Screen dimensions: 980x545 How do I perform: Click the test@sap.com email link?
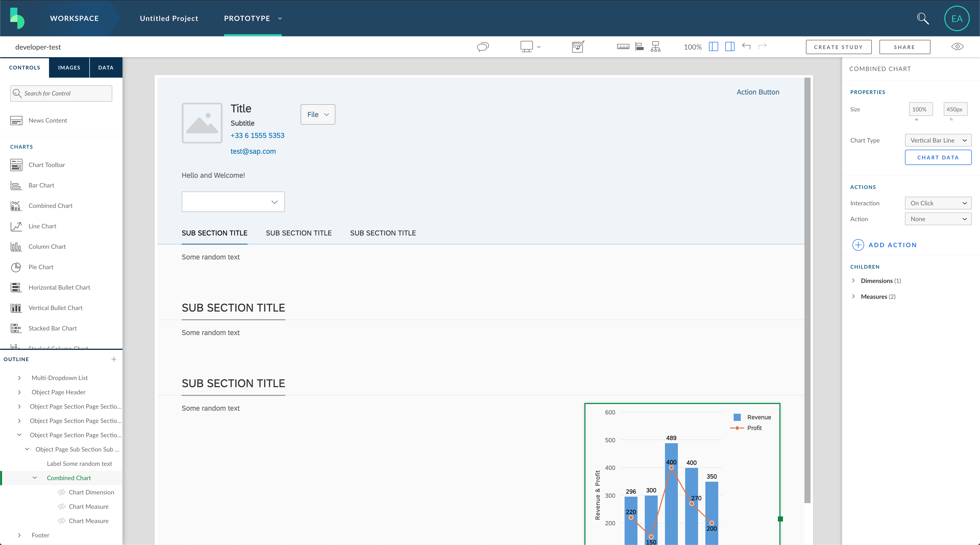click(253, 151)
